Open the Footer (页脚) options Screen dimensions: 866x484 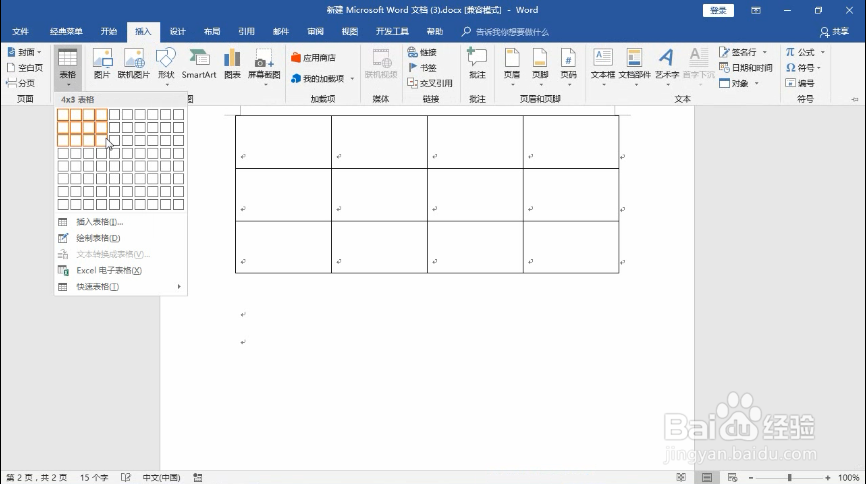click(540, 66)
